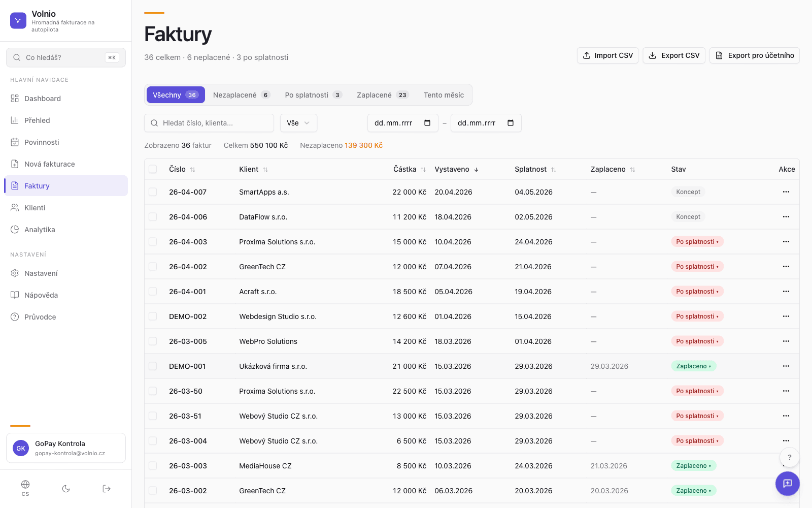
Task: Switch to Nezaplacené tab
Action: click(242, 95)
